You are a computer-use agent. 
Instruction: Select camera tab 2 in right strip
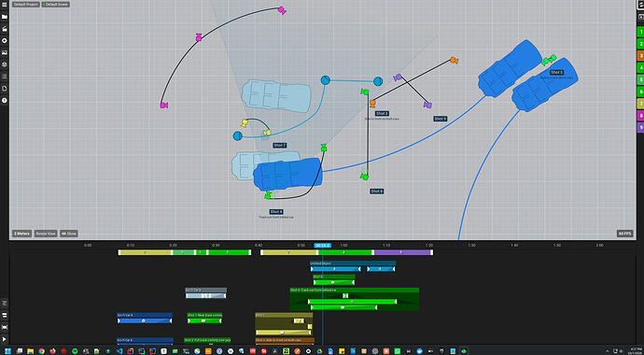pyautogui.click(x=640, y=44)
